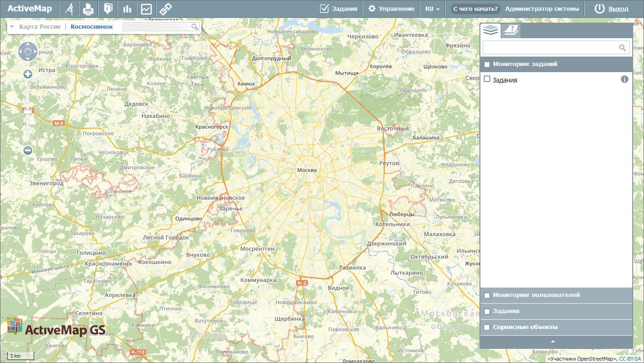
Task: Enable the Мониторинг пользователей checkbox
Action: pos(487,296)
